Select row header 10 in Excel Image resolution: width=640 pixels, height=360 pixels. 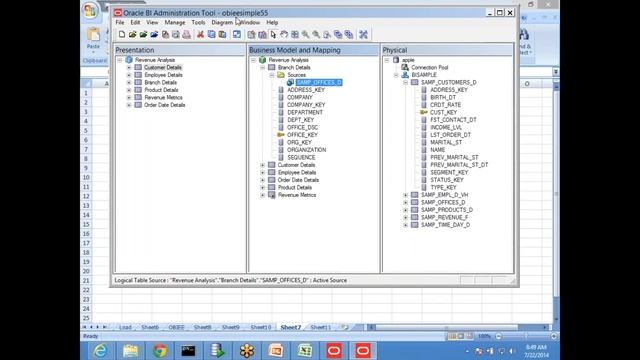(86, 178)
